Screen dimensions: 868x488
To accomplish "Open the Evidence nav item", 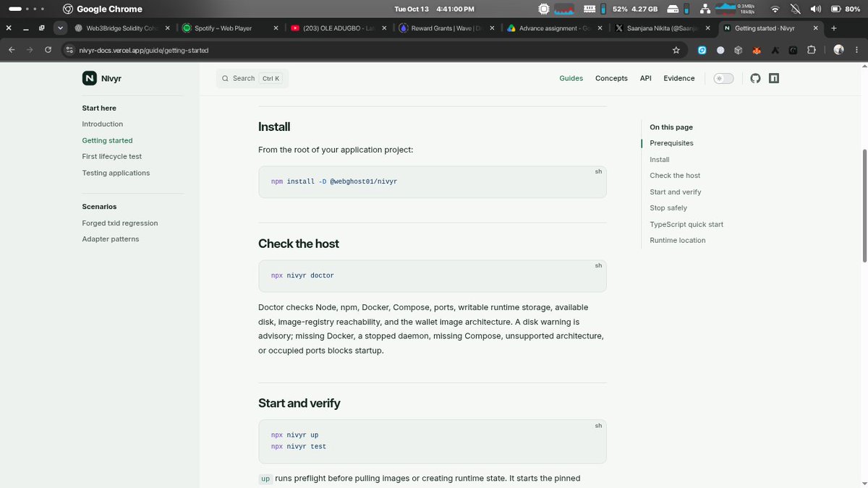I will pos(679,78).
